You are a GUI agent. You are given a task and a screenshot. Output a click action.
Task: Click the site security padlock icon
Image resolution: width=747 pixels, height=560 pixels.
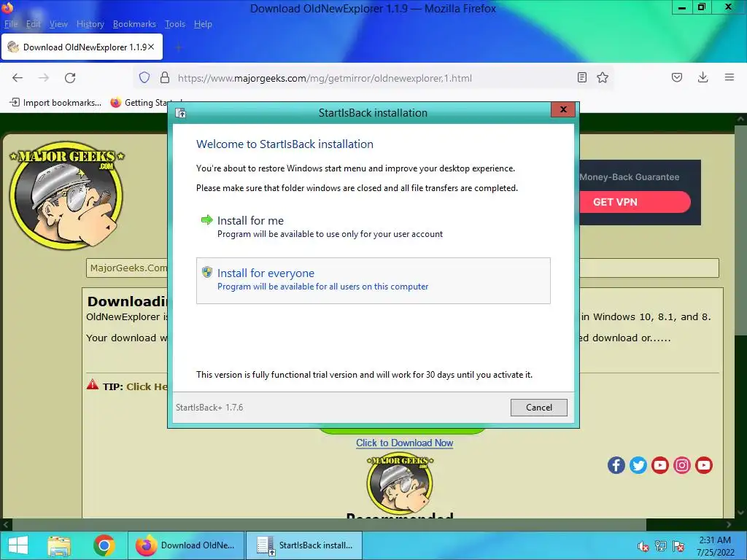coord(165,77)
